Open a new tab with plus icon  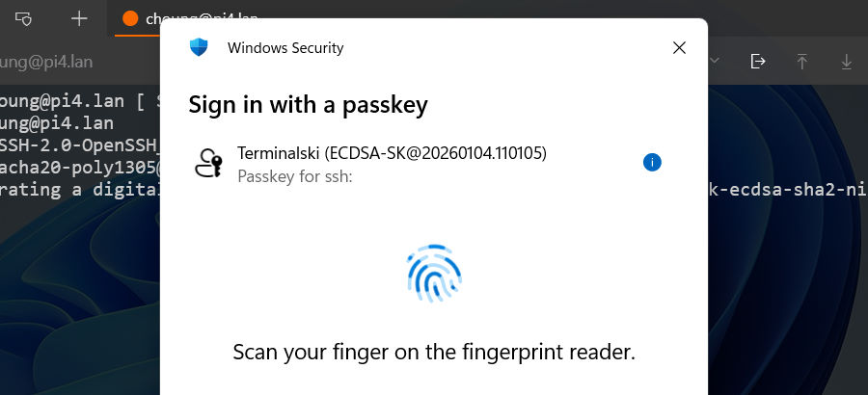79,18
